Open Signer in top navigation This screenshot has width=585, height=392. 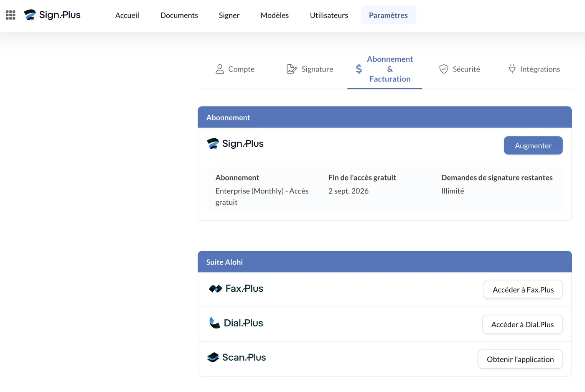[229, 15]
